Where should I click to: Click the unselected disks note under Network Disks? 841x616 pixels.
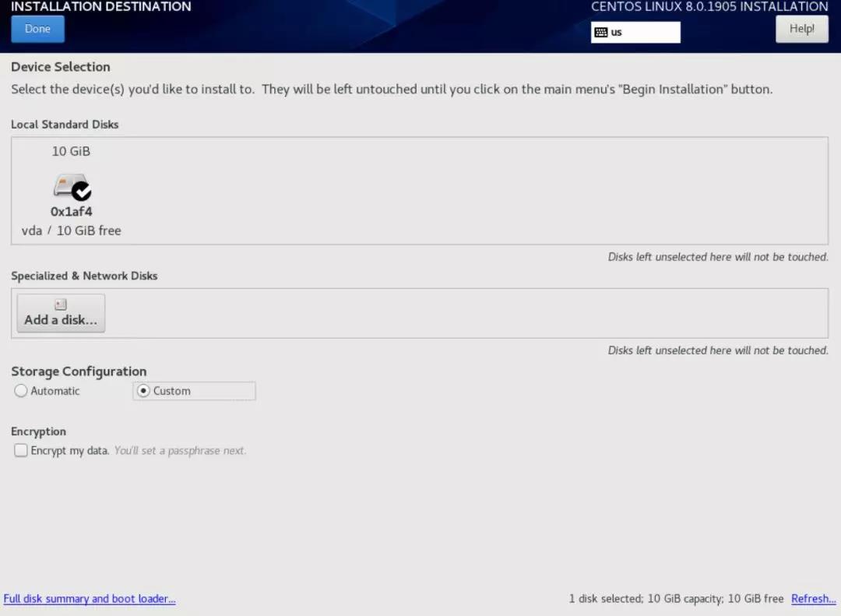pyautogui.click(x=718, y=350)
